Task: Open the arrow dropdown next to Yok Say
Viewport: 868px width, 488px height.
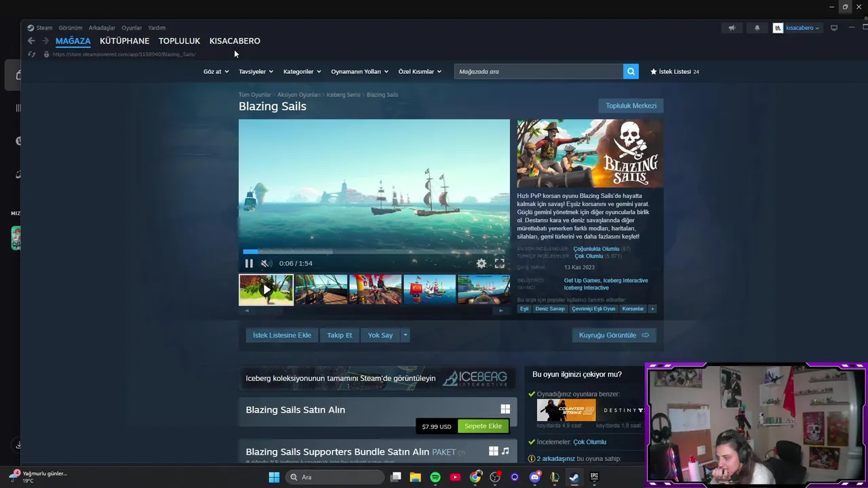Action: (405, 335)
